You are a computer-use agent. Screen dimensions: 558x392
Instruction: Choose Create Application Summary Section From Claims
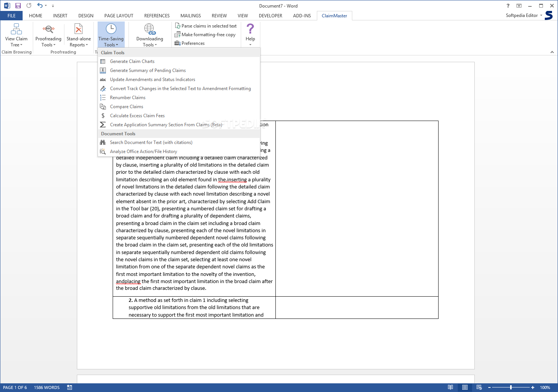[x=179, y=125]
